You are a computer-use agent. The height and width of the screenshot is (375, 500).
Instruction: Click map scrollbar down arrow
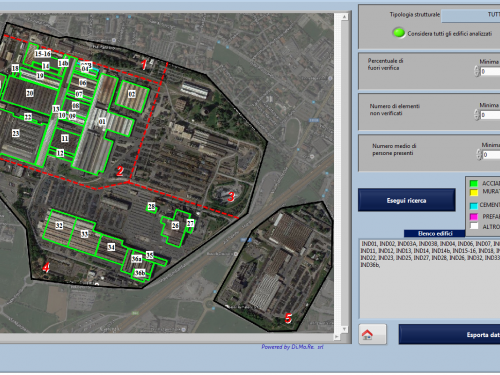click(345, 329)
